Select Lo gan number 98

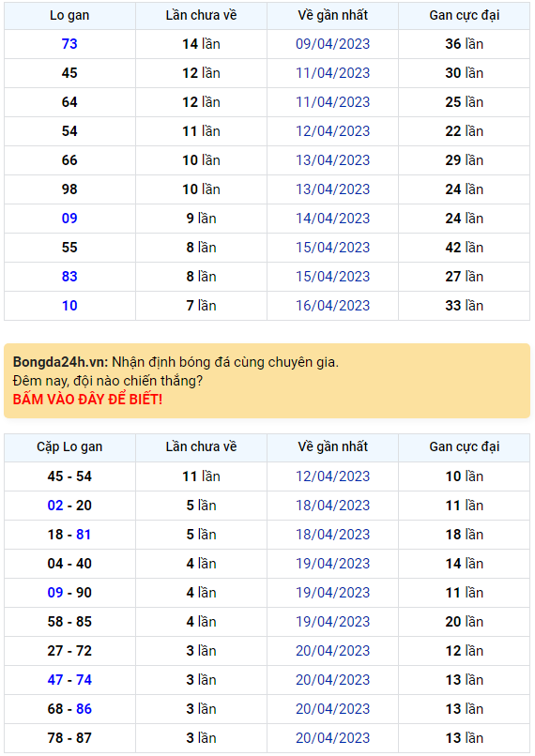pyautogui.click(x=69, y=189)
